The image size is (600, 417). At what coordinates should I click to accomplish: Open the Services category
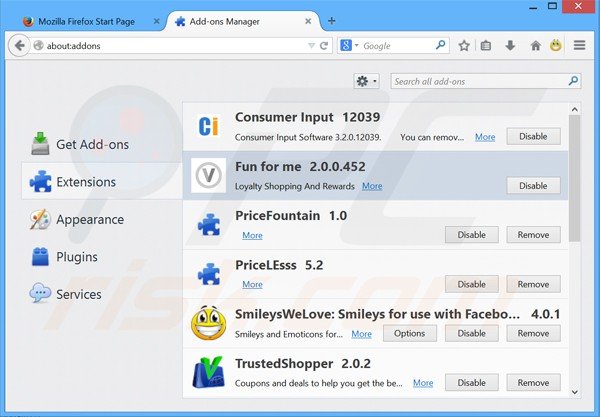(102, 294)
